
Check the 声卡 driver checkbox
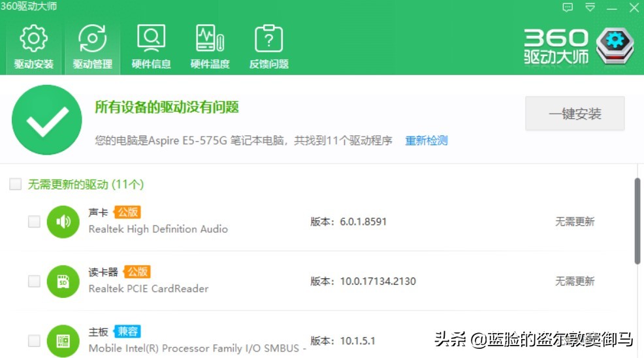pos(34,221)
